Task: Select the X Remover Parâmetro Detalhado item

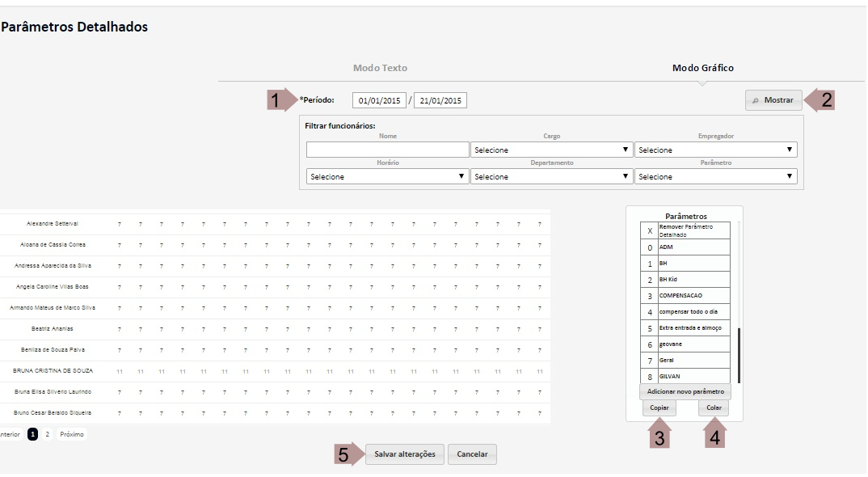Action: click(x=685, y=230)
